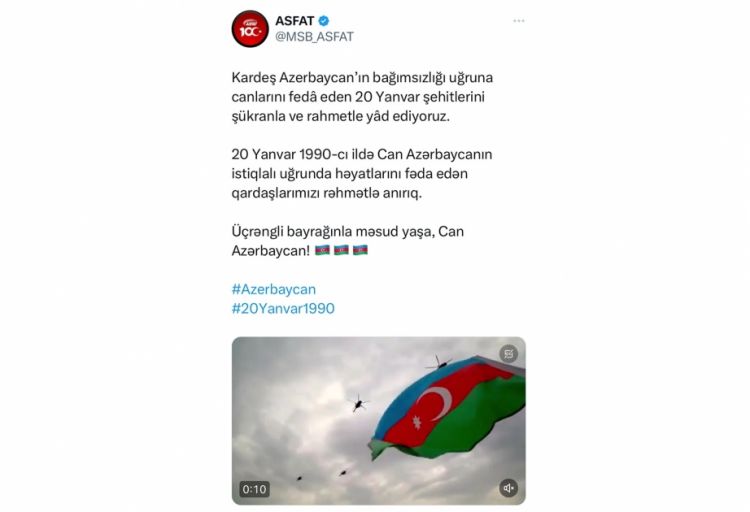Click the third Azerbaijan flag emoji

click(360, 250)
